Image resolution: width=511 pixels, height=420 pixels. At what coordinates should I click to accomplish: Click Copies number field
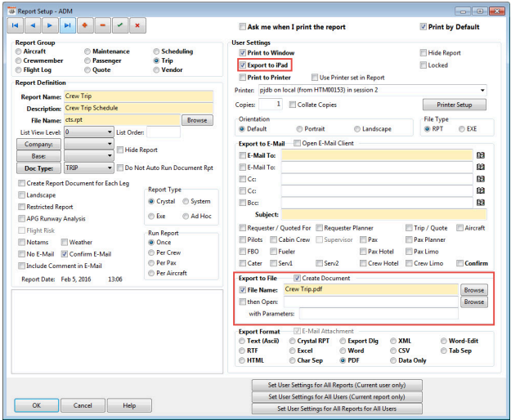(x=270, y=105)
